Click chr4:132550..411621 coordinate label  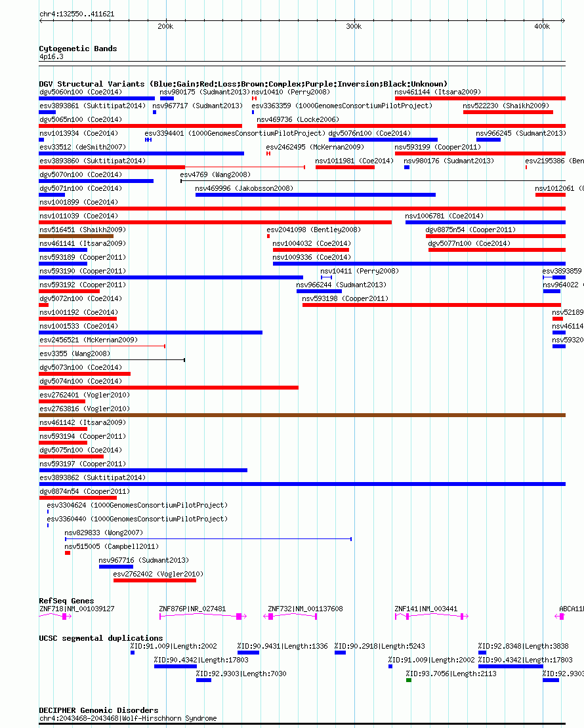coord(77,14)
